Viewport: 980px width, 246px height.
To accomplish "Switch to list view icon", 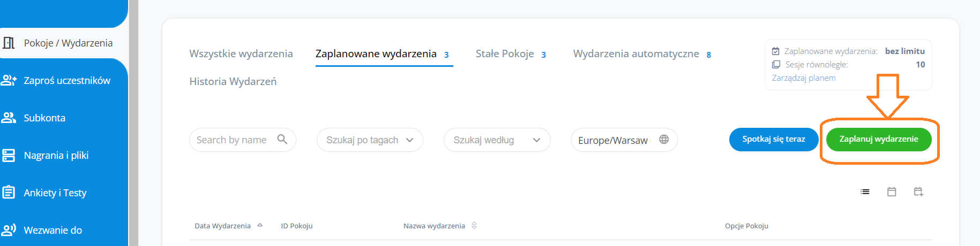I will click(865, 192).
